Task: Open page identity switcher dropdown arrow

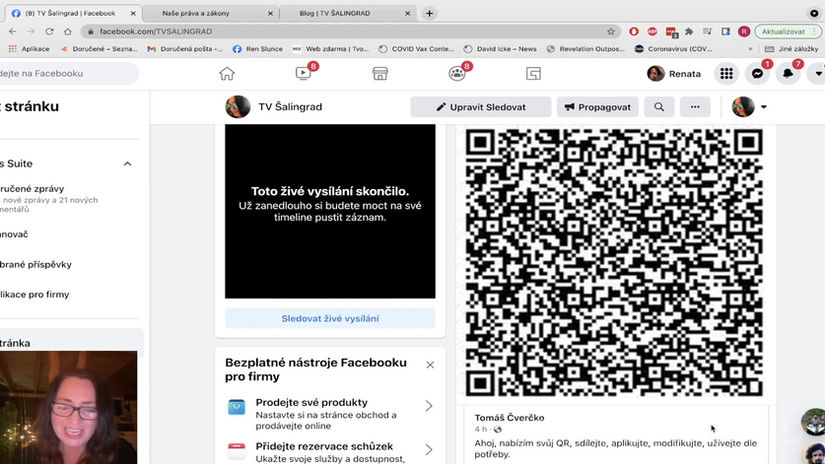Action: [763, 107]
